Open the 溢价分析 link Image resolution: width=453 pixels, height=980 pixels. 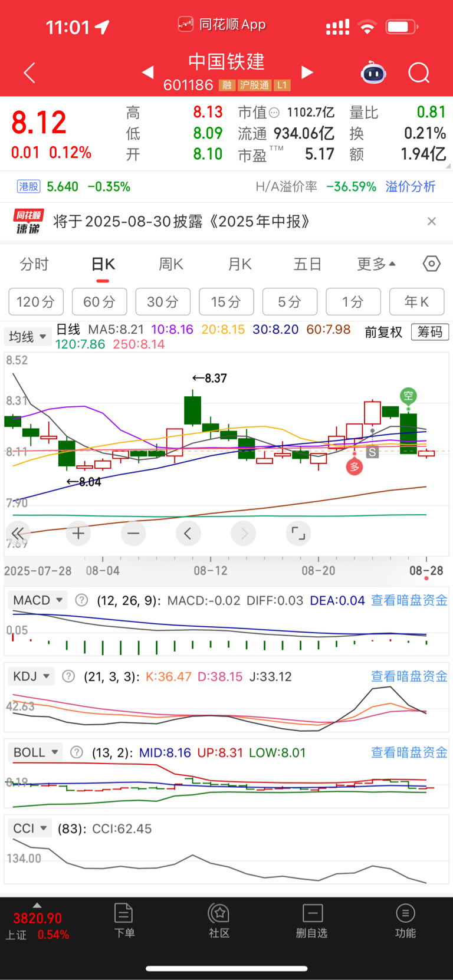tap(411, 187)
